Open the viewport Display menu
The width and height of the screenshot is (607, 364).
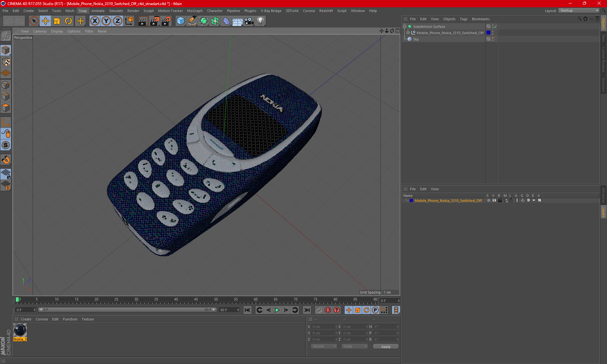point(57,31)
